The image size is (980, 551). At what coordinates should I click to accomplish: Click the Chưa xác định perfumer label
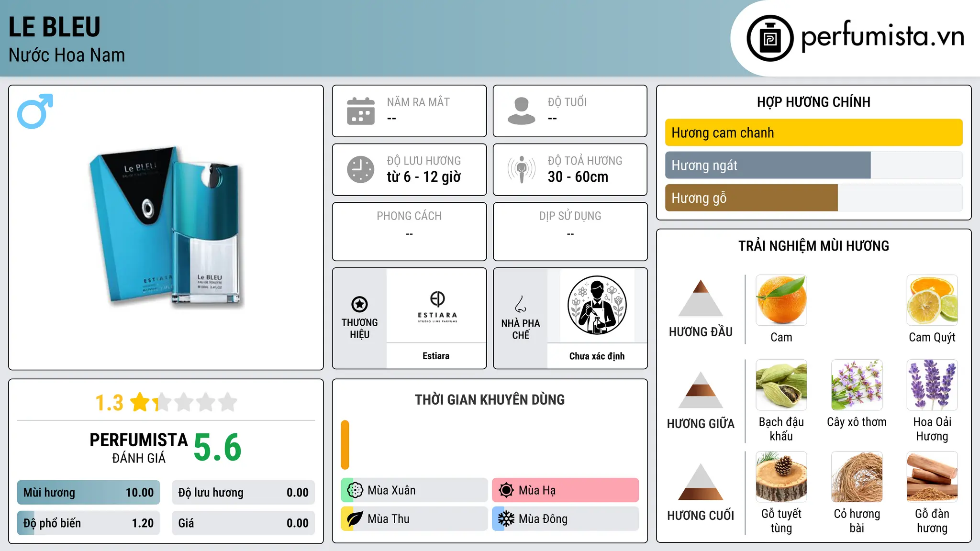point(597,356)
